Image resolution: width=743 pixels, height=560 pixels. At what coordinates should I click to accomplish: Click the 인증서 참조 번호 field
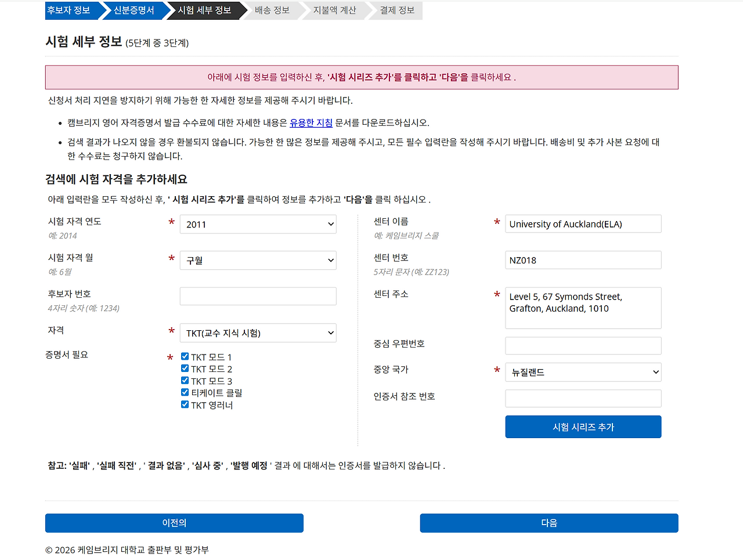point(583,399)
